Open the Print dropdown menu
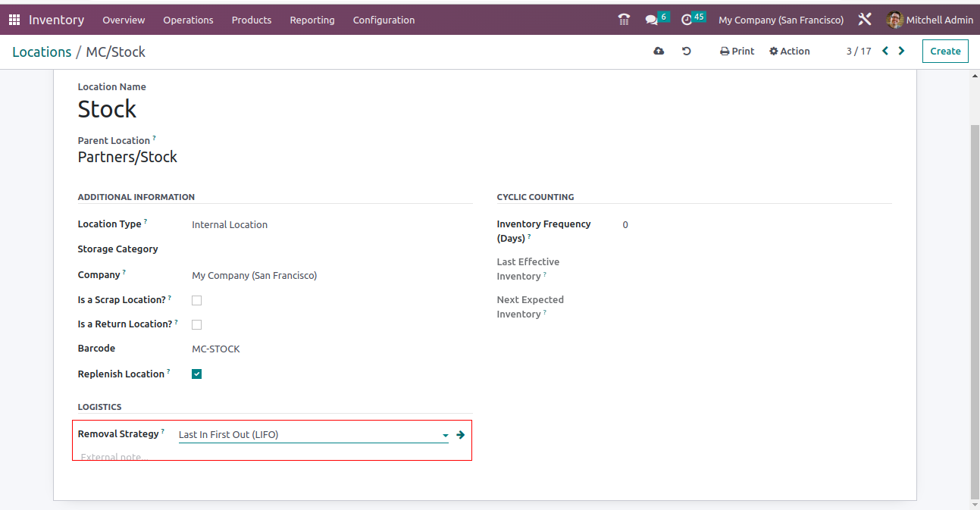 (x=737, y=52)
